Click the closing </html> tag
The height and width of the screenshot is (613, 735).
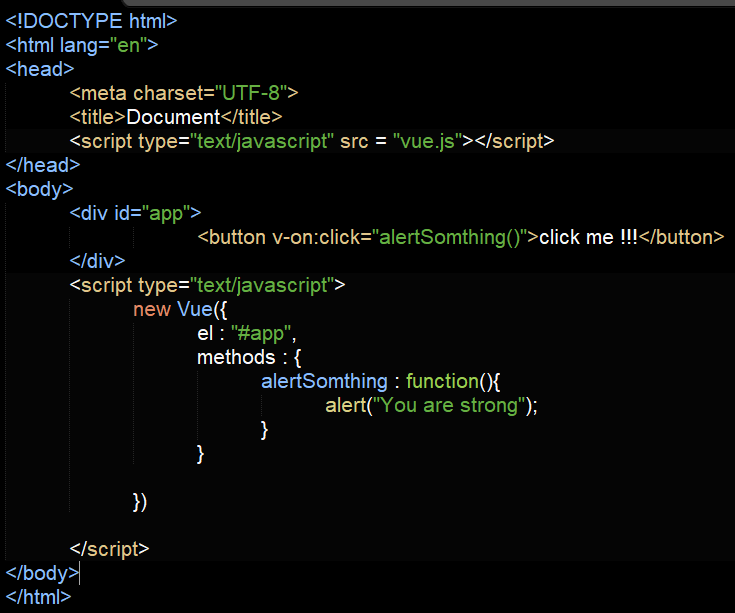(x=38, y=598)
